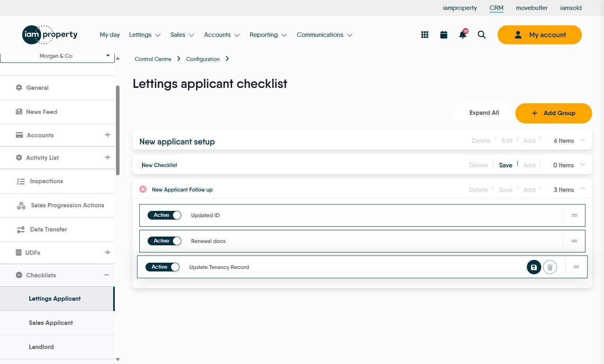Toggle Active switch for Updated ID
The width and height of the screenshot is (604, 364).
pyautogui.click(x=164, y=215)
